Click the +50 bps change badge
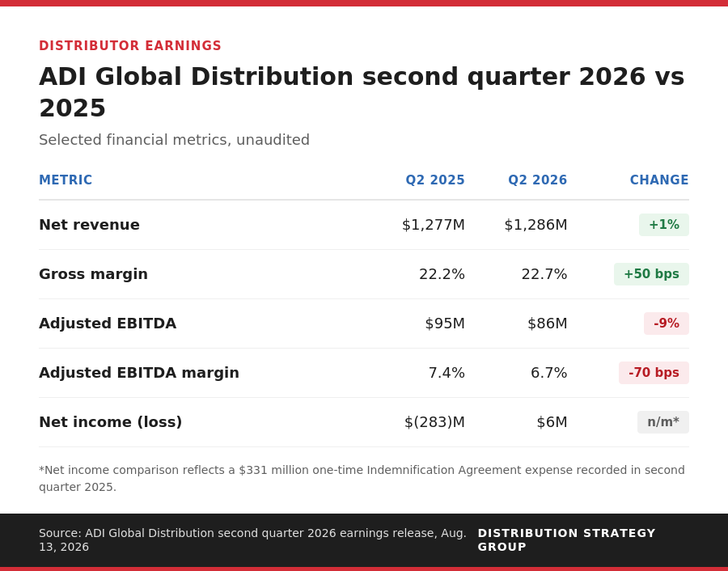 [651, 274]
